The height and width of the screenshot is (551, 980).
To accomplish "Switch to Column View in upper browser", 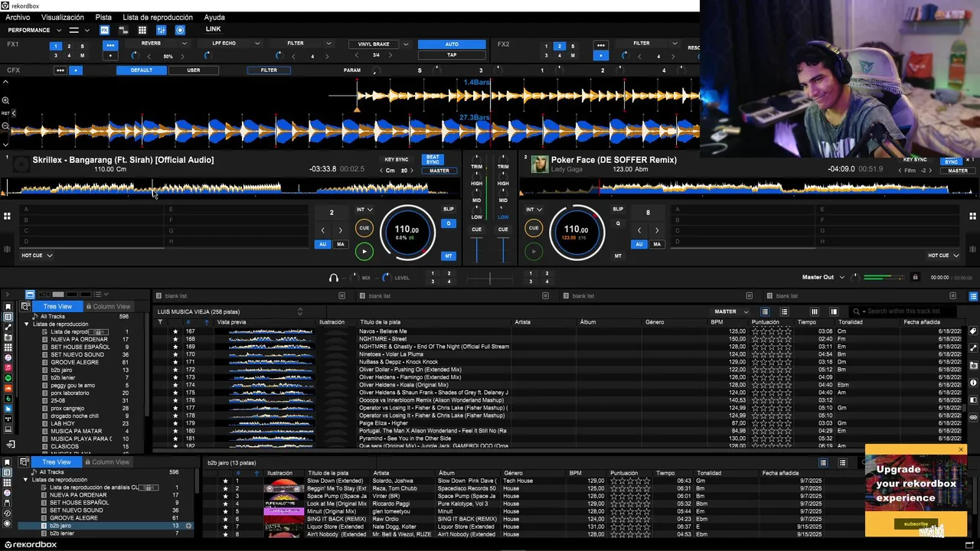I will click(x=108, y=306).
